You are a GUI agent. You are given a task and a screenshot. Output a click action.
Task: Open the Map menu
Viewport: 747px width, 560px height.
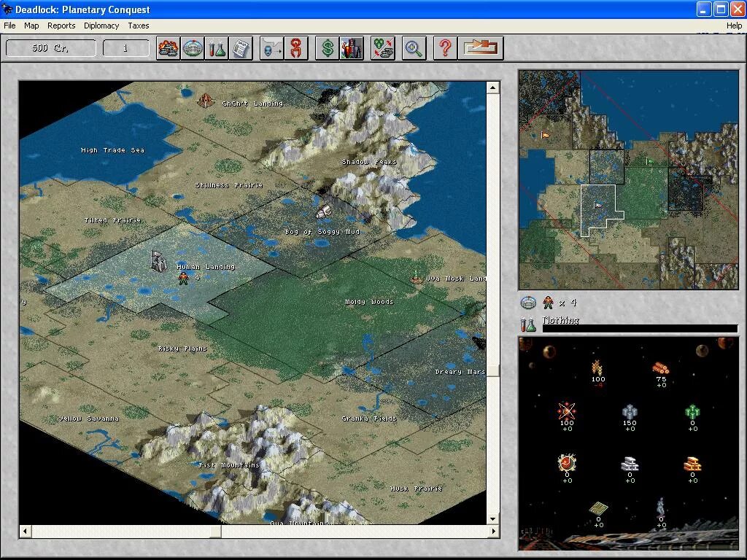tap(31, 26)
